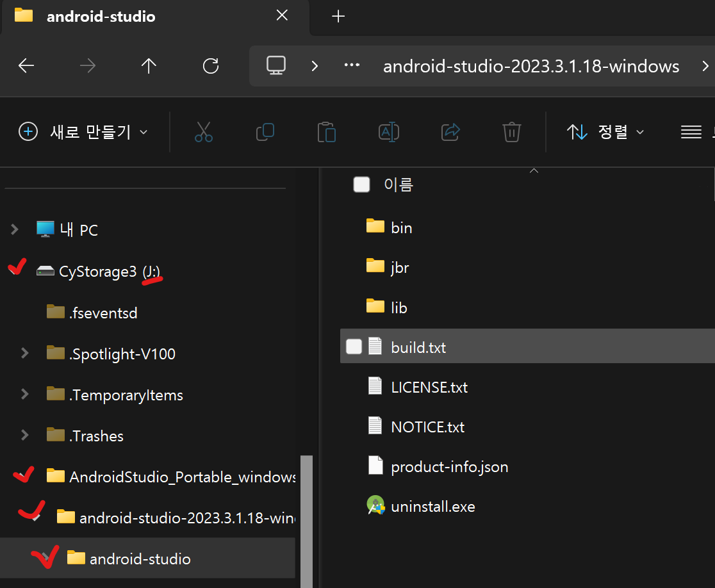Click the Copy icon
Image resolution: width=715 pixels, height=588 pixels.
[265, 132]
